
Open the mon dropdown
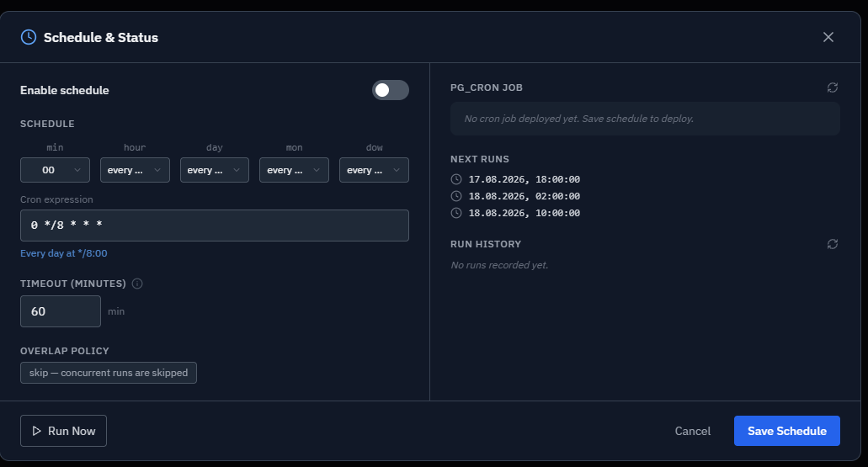click(x=294, y=170)
